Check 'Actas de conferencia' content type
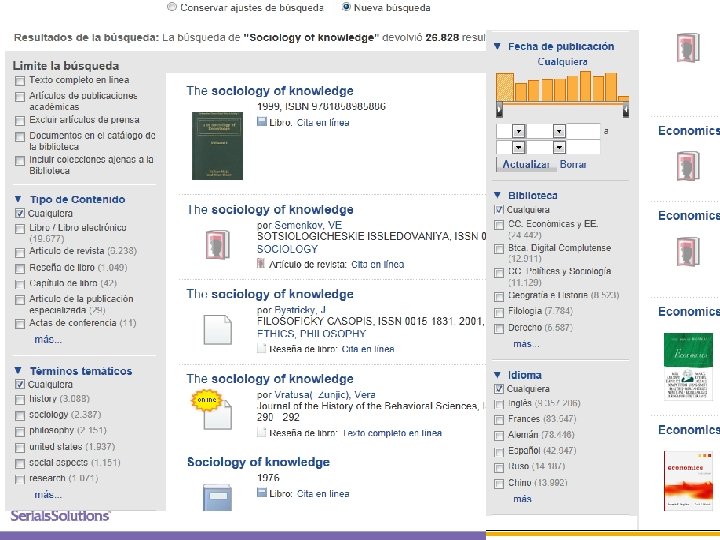 click(x=20, y=324)
